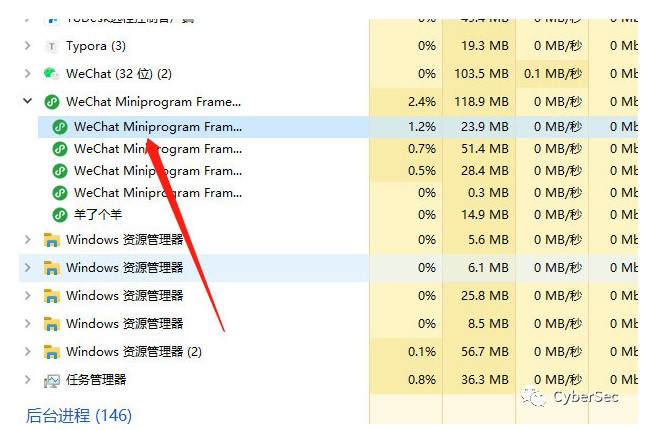Click the 118.9 MB memory cell
The width and height of the screenshot is (656, 430).
[x=481, y=102]
